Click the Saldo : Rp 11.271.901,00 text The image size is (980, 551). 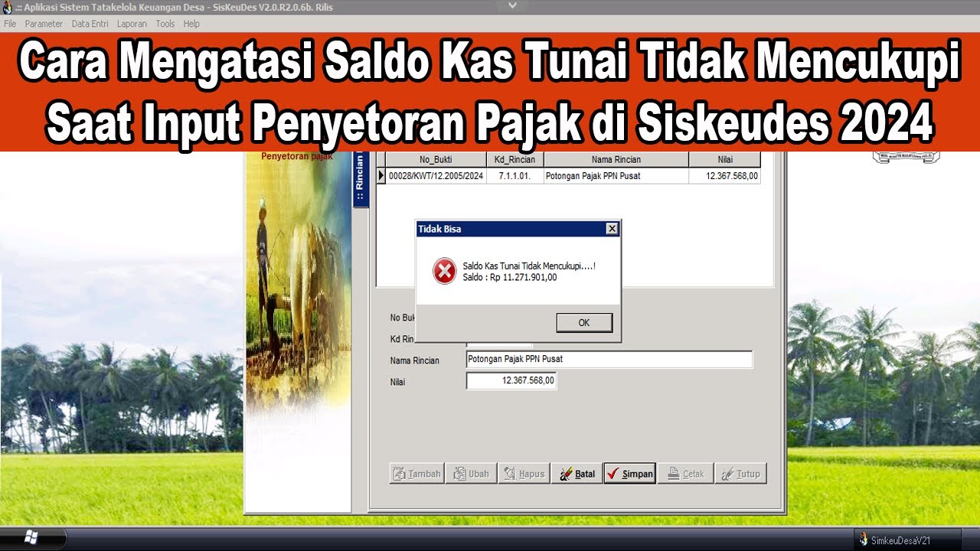pos(510,277)
